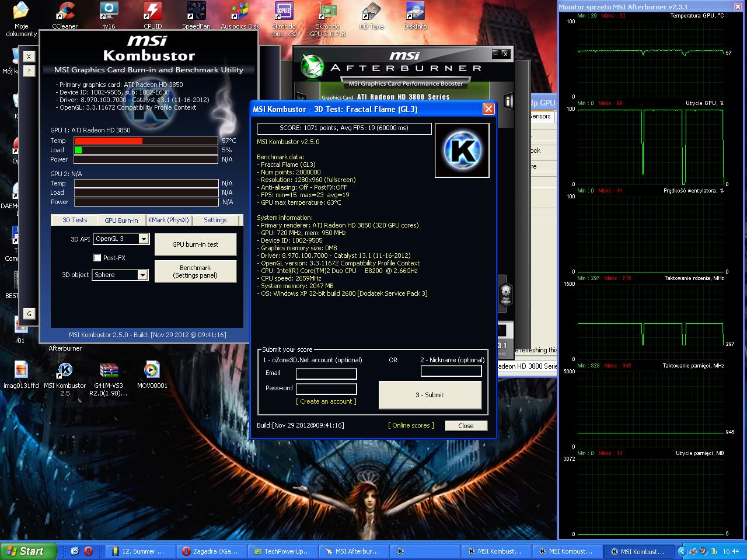The image size is (747, 560).
Task: Minimize the MSI Afterburner window
Action: click(x=495, y=54)
